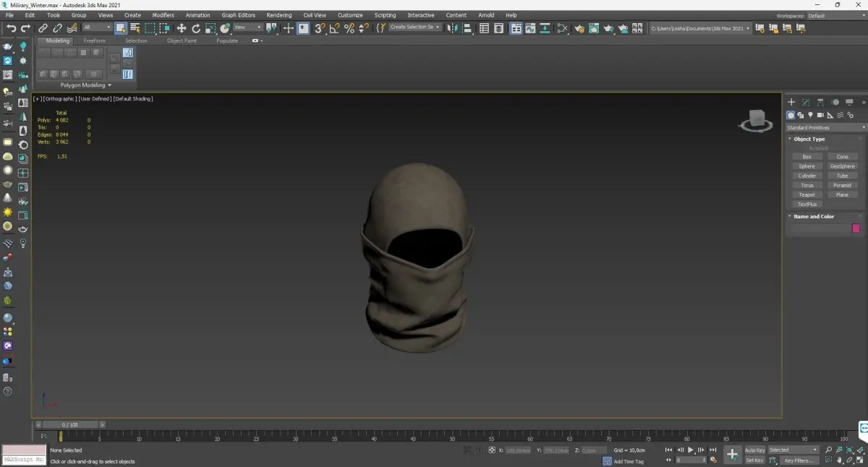The width and height of the screenshot is (868, 467).
Task: Open the Material Editor teapot icon
Action: pyautogui.click(x=579, y=28)
